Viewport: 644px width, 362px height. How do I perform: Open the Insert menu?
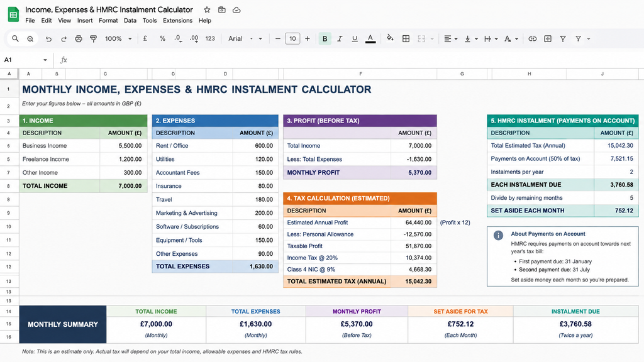pos(85,21)
